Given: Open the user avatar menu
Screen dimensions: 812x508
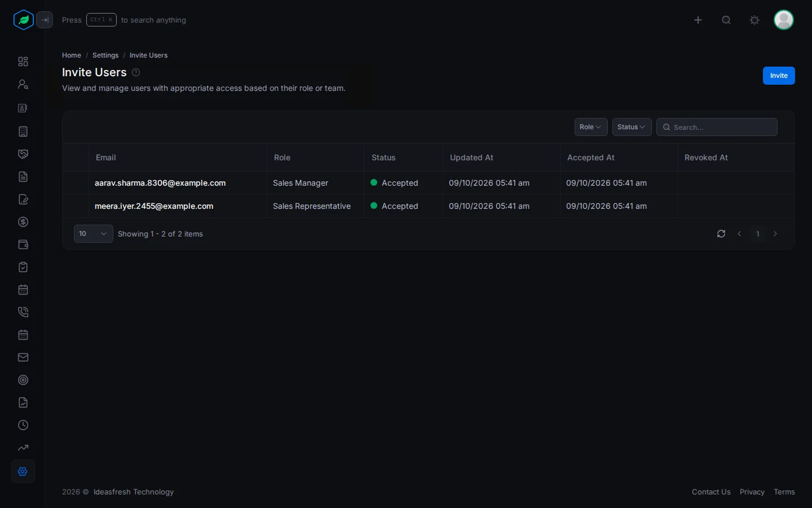Looking at the screenshot, I should [784, 20].
